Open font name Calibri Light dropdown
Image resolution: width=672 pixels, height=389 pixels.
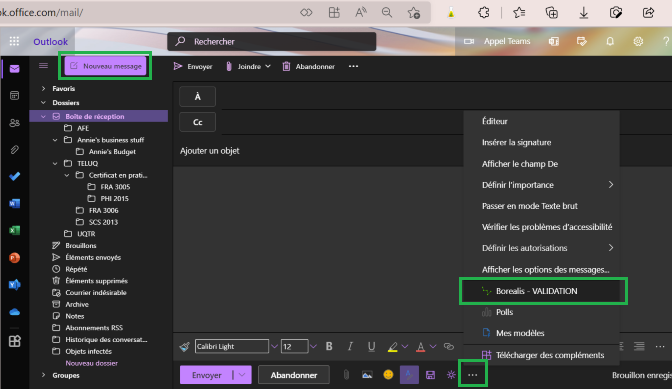coord(274,346)
